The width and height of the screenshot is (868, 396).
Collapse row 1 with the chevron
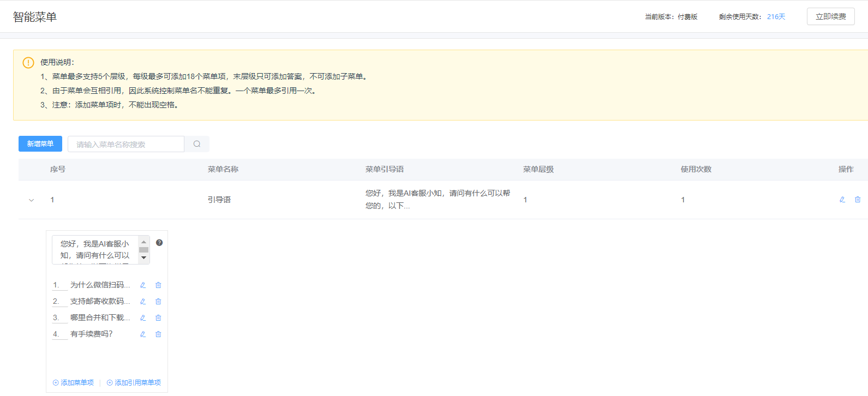31,200
